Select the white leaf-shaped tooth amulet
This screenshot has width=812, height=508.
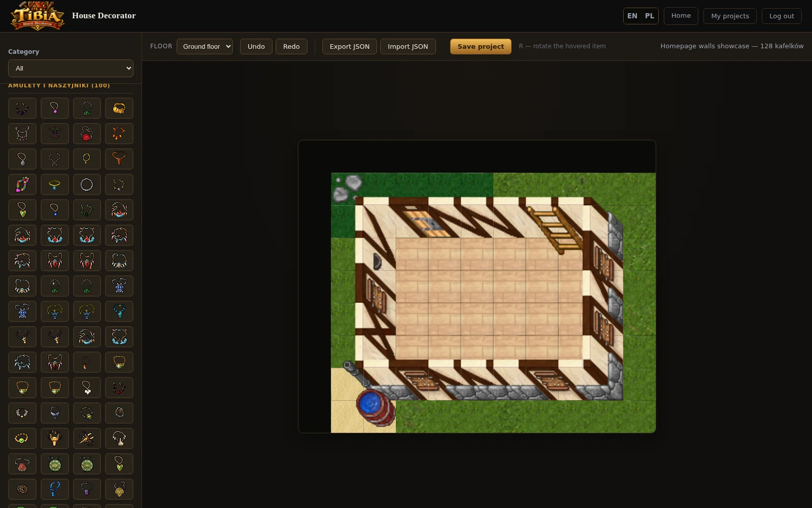tap(87, 388)
